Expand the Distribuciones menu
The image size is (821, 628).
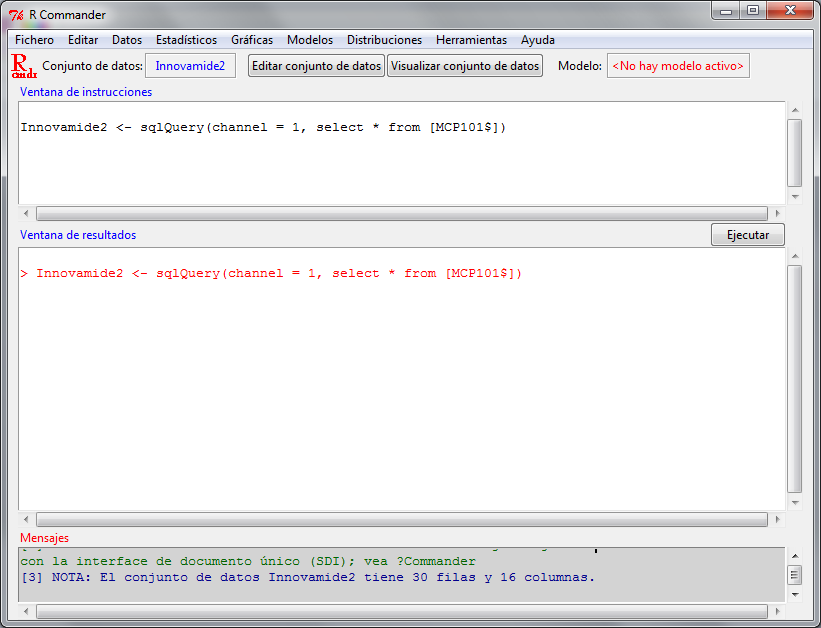[384, 40]
